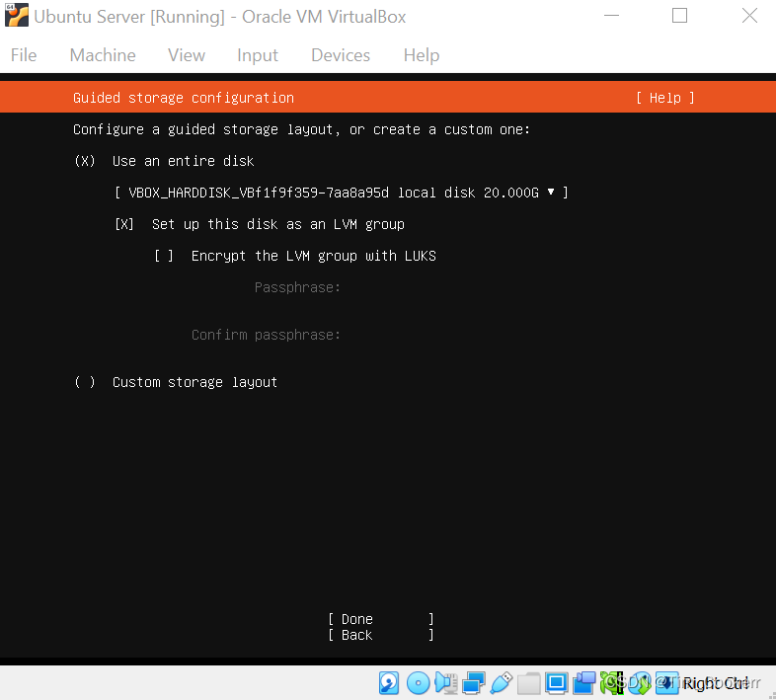Click the display settings status icon
The image size is (776, 700).
(x=556, y=683)
